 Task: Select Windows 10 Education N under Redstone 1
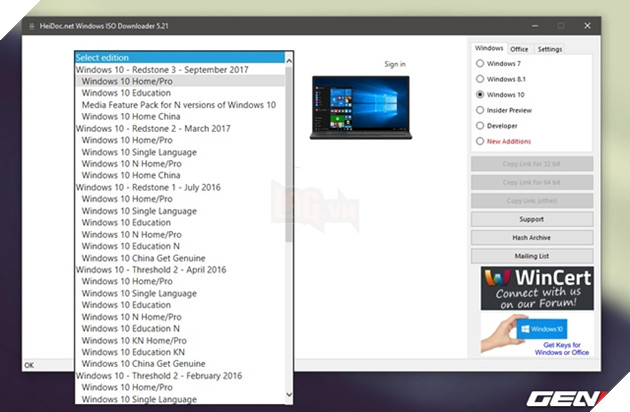point(180,246)
